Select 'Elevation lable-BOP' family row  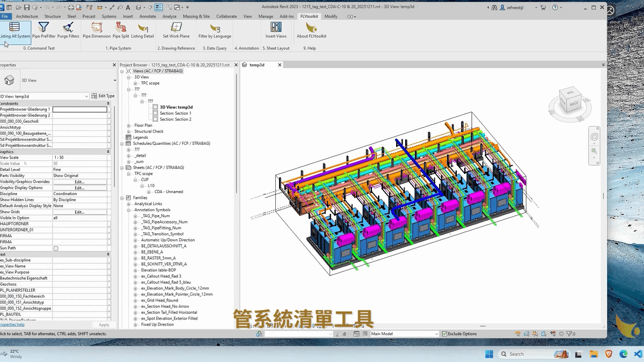[x=158, y=270]
